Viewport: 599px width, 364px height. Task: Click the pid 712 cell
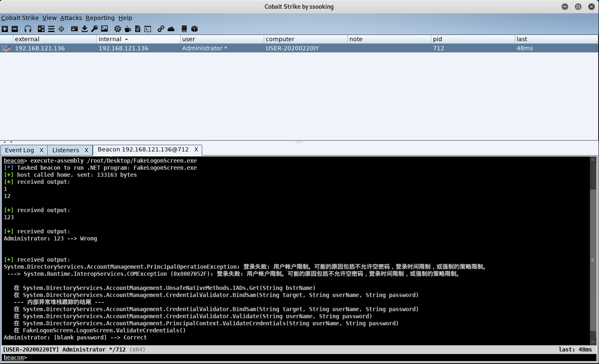tap(473, 48)
